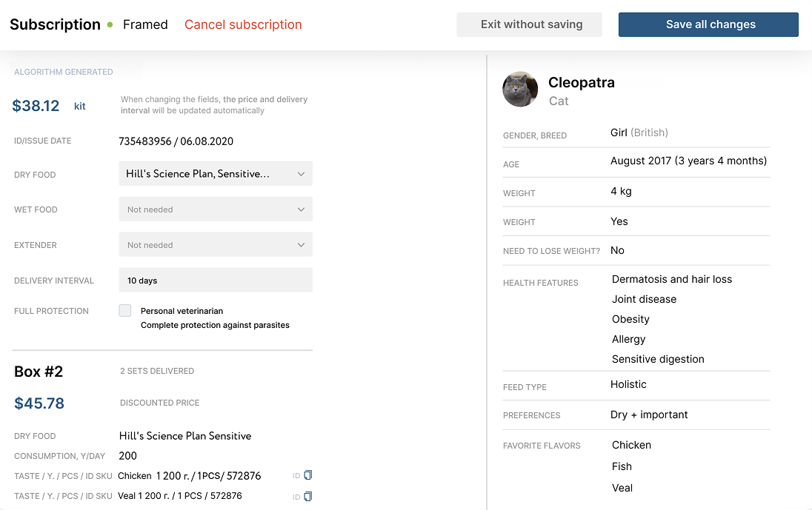Select the Framed label in the header
The height and width of the screenshot is (510, 812).
(145, 24)
